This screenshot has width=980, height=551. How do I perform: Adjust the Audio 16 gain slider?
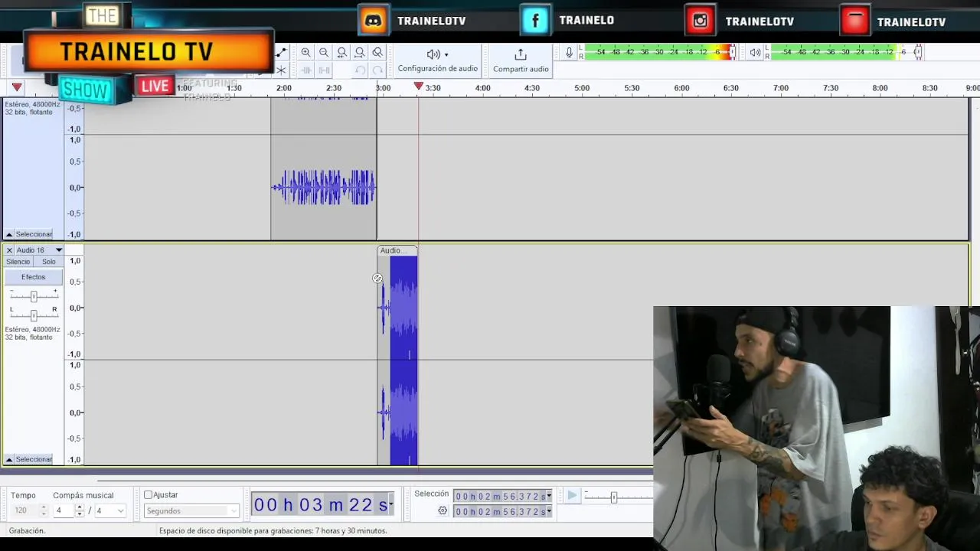(34, 295)
